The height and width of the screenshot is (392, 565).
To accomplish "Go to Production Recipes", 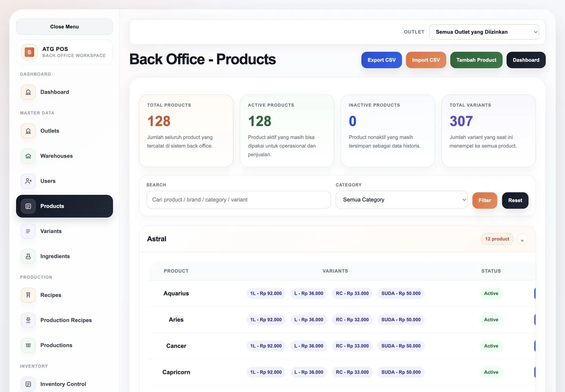I will (64, 320).
